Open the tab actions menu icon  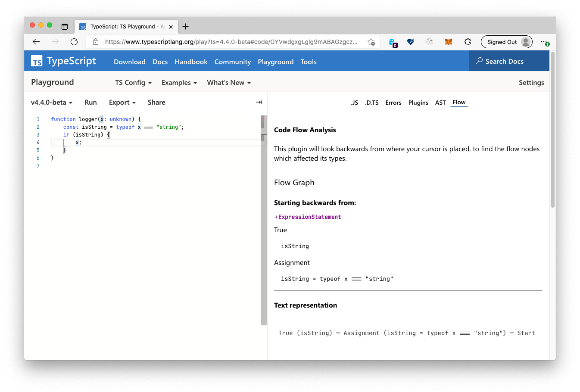pyautogui.click(x=65, y=26)
